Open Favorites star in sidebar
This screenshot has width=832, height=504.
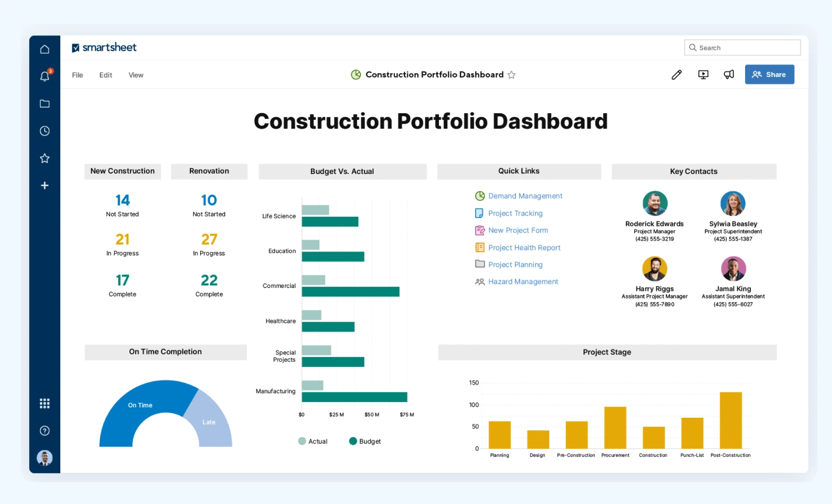pyautogui.click(x=45, y=158)
